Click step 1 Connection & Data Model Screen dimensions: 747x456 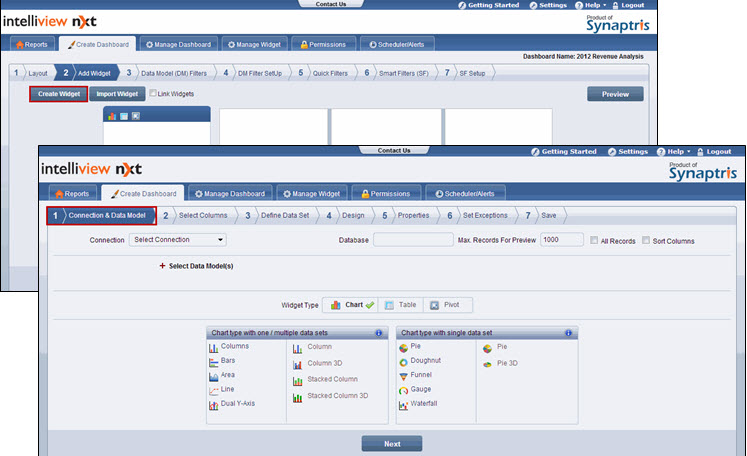101,215
